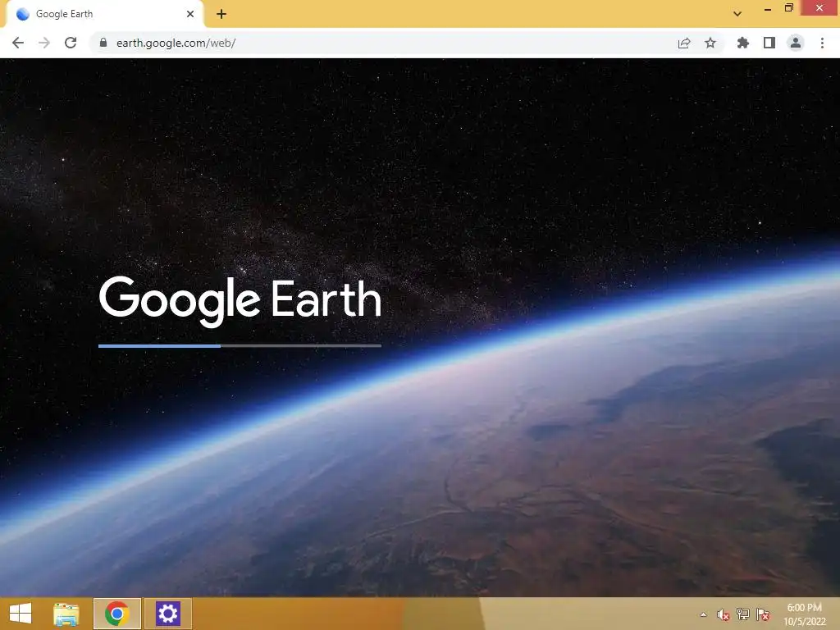Minimize the Chrome window
The width and height of the screenshot is (840, 630).
pyautogui.click(x=768, y=9)
